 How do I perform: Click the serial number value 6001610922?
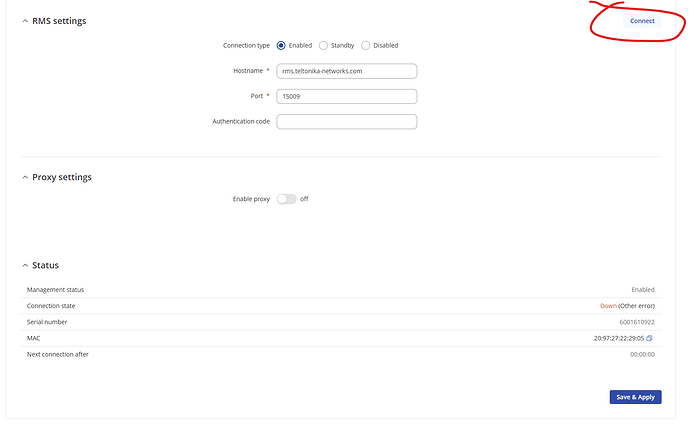click(x=636, y=322)
